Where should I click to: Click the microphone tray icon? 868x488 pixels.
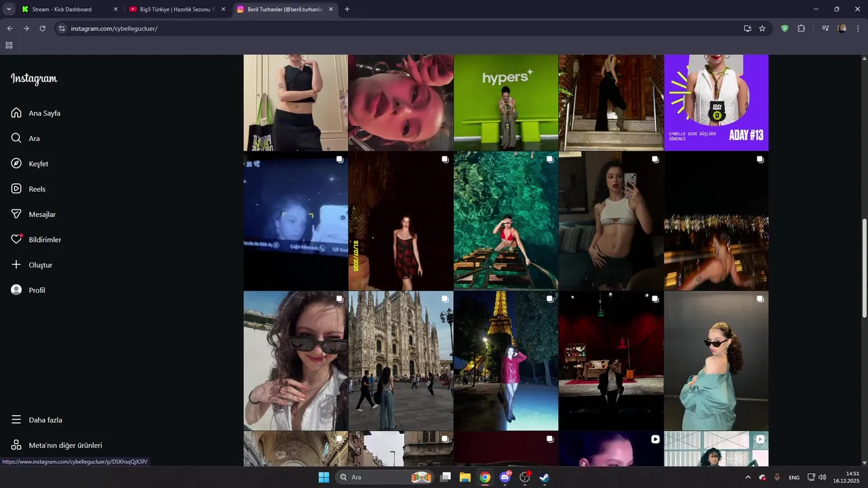777,477
